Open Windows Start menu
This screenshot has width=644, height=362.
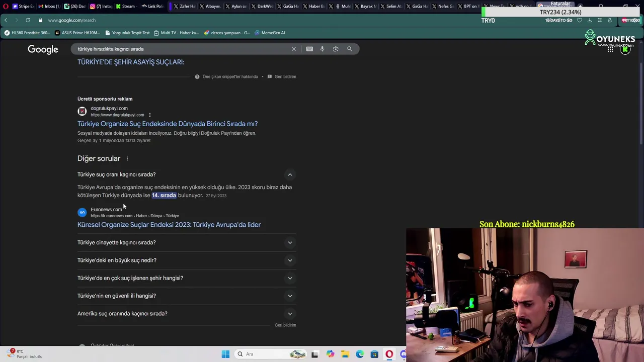(x=225, y=354)
